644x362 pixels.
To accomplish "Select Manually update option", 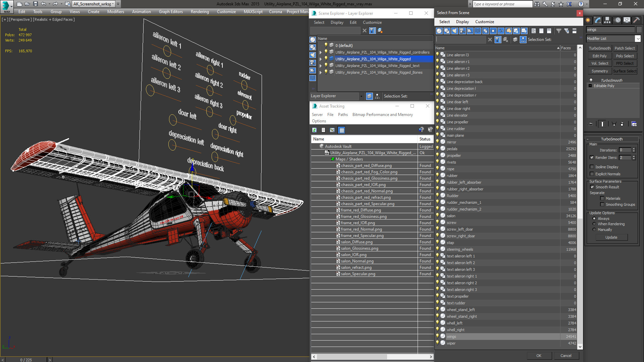I will [594, 230].
